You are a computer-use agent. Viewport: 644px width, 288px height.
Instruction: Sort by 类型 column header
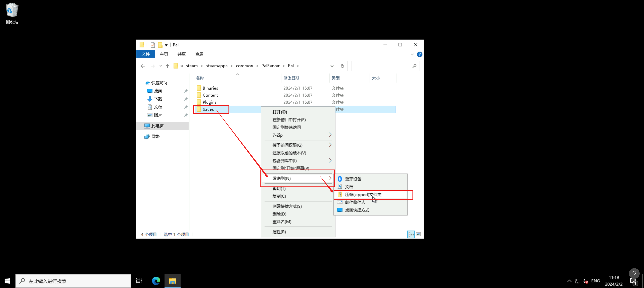point(335,78)
